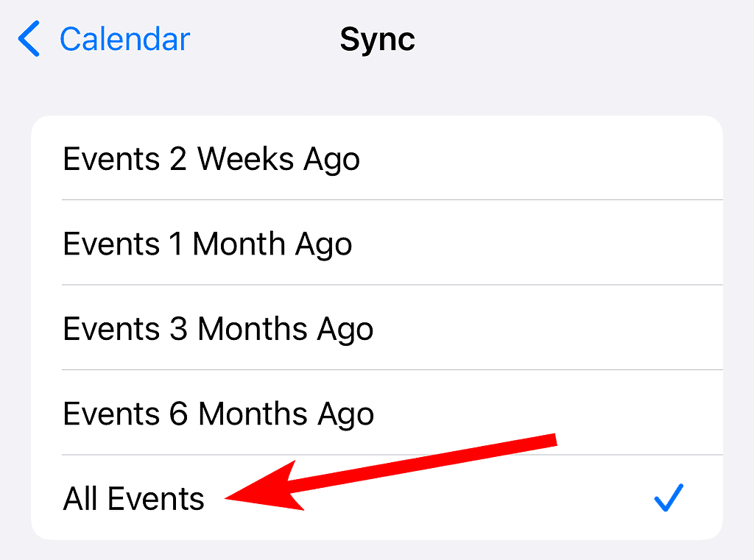Tap the blue back chevron icon

(29, 38)
